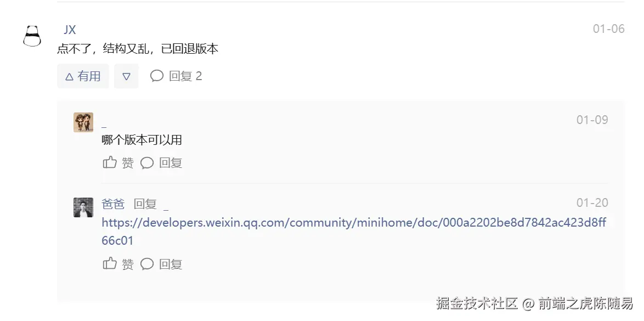
Task: Visit JX's username profile link
Action: [x=70, y=30]
